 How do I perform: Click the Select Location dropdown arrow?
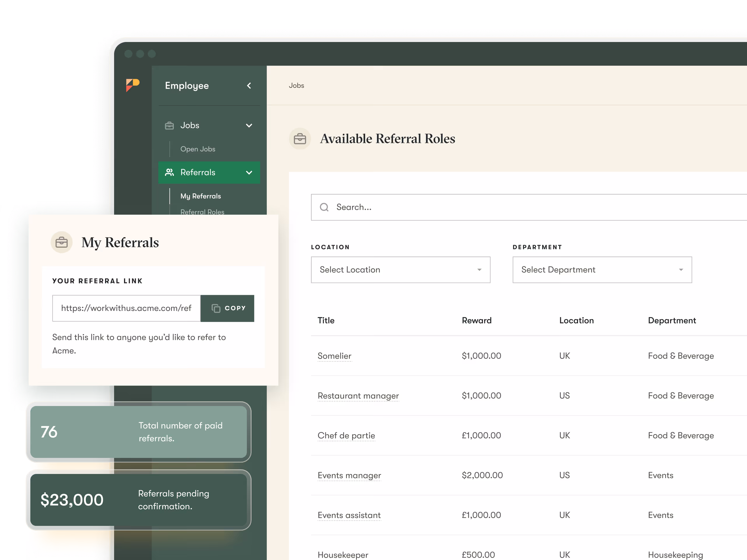479,270
